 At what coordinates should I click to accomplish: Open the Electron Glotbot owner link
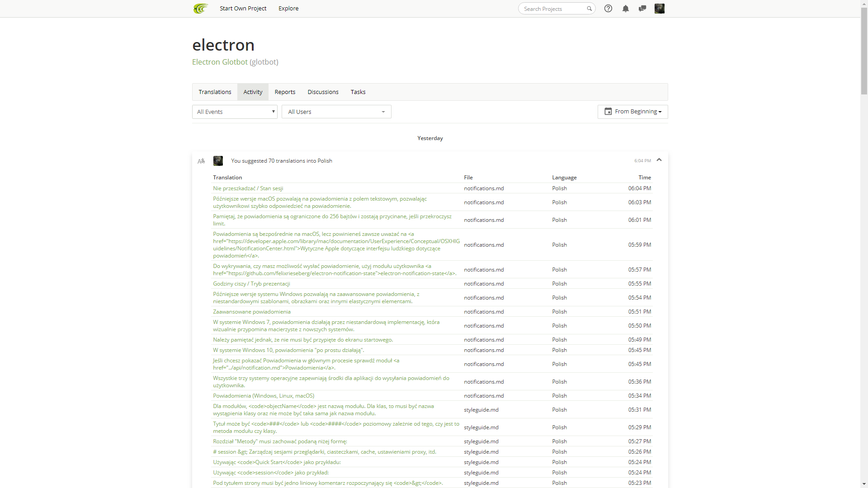220,62
